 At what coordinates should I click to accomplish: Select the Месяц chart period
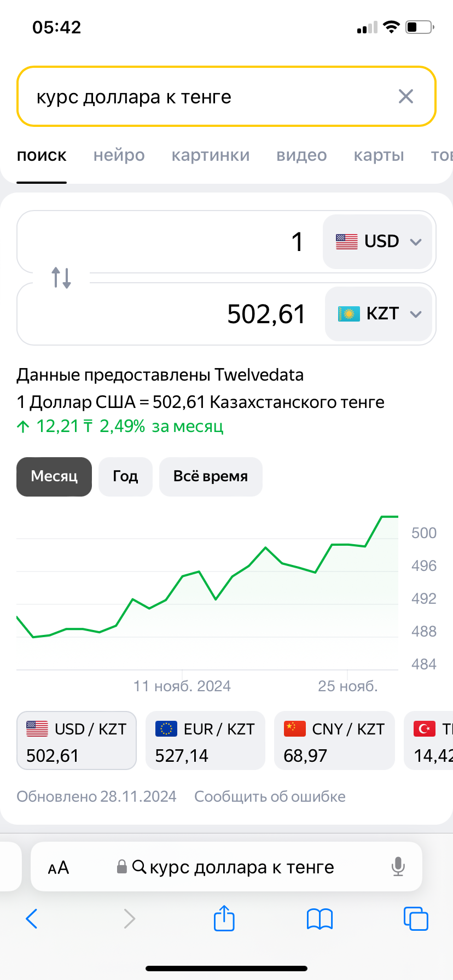[54, 476]
